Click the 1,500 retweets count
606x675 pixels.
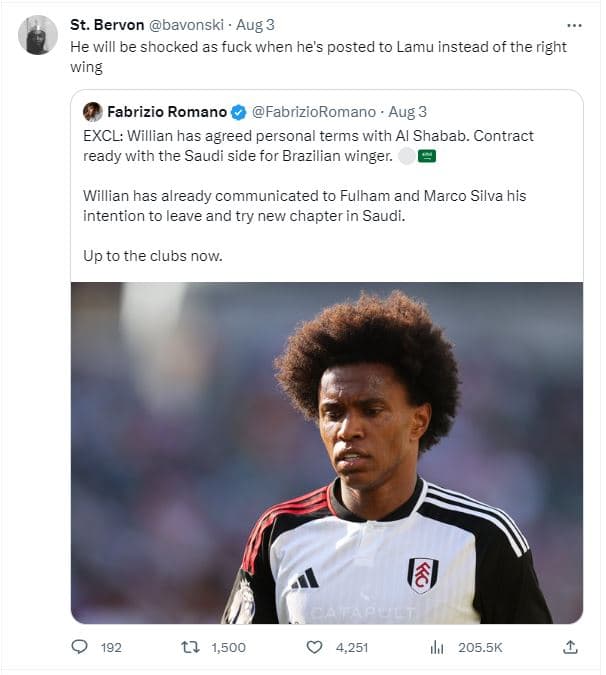point(228,647)
